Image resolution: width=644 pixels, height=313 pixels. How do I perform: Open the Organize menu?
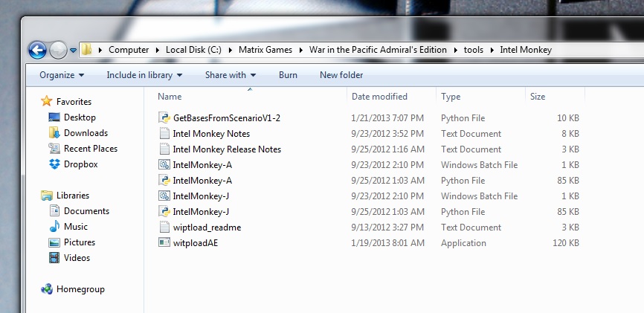coord(62,75)
